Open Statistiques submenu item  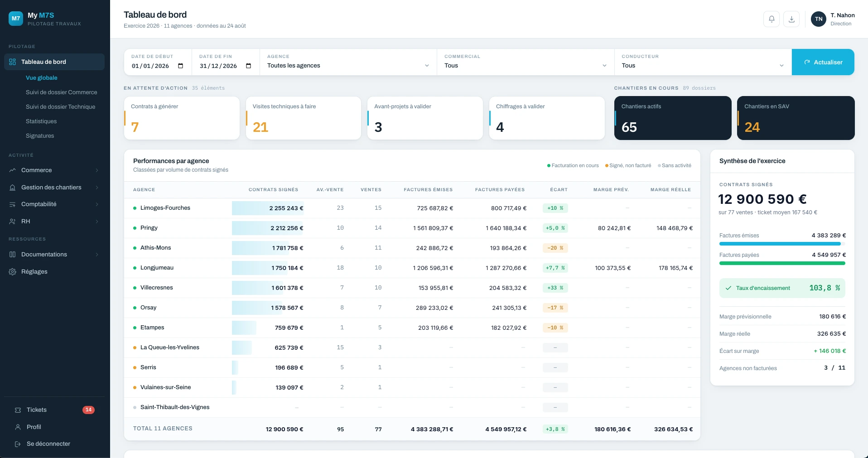tap(41, 121)
